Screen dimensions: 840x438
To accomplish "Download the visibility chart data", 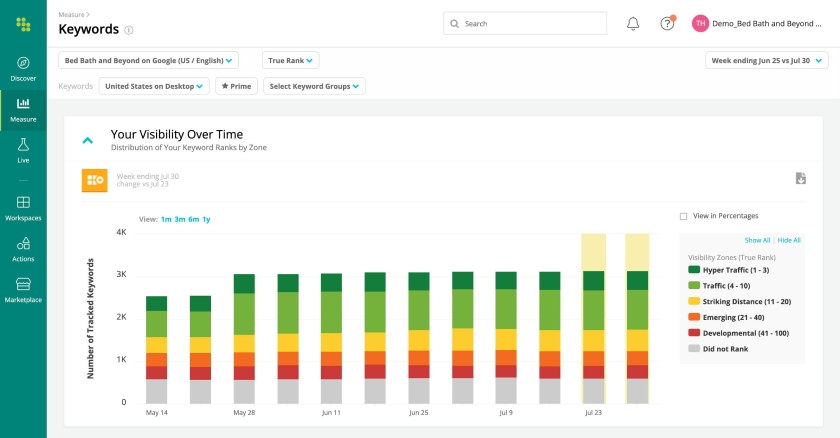I will pyautogui.click(x=800, y=179).
